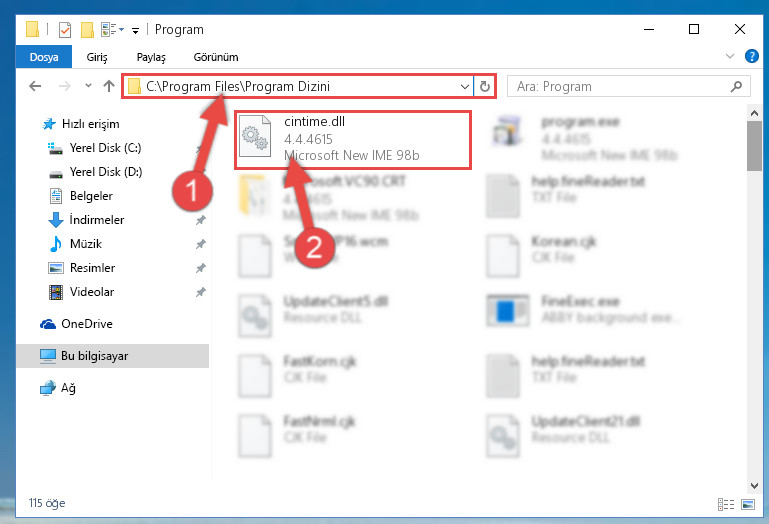Screen dimensions: 769x524
Task: Expand the ribbon with chevron
Action: coord(730,56)
